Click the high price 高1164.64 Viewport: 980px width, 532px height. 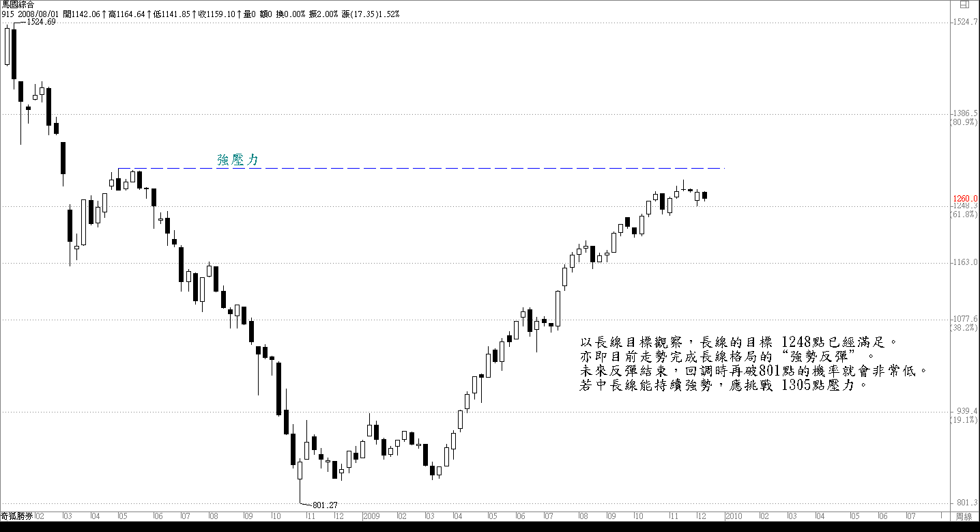point(127,14)
